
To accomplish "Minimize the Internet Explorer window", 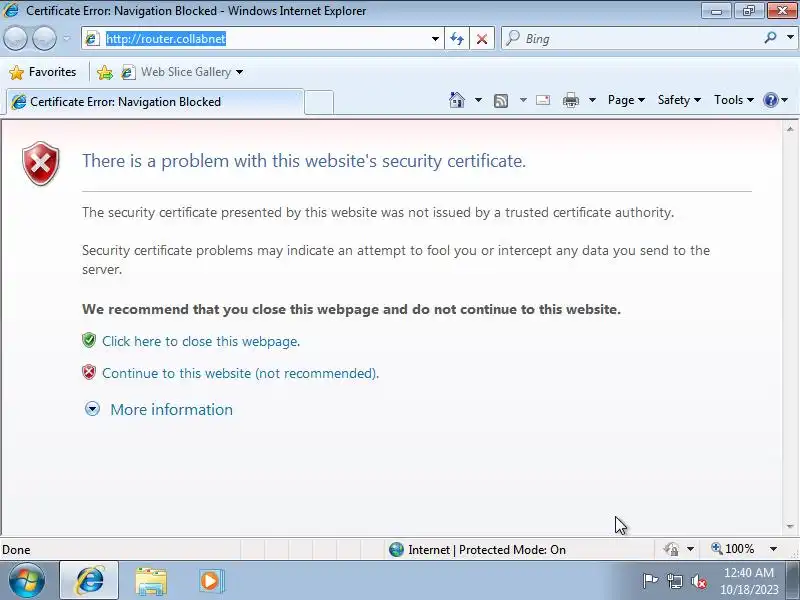I will [x=716, y=11].
